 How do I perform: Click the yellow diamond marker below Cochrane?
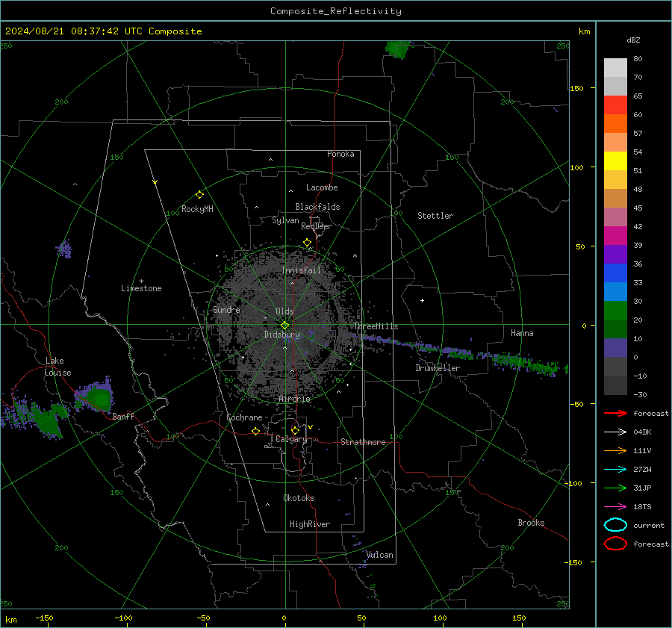pos(255,431)
